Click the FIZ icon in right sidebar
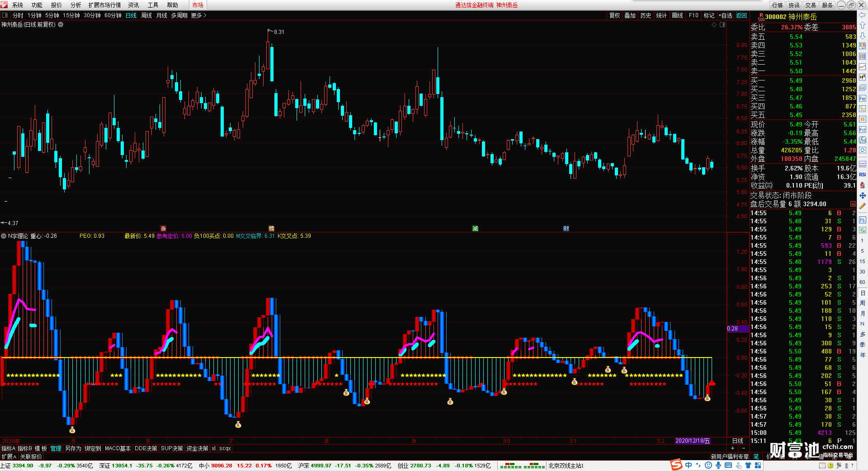This screenshot has height=471, width=868. [863, 130]
